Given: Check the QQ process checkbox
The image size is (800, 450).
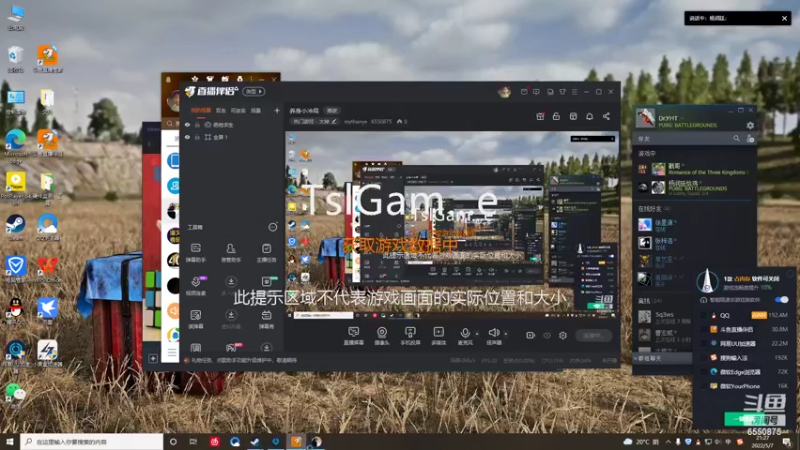Looking at the screenshot, I should click(704, 315).
